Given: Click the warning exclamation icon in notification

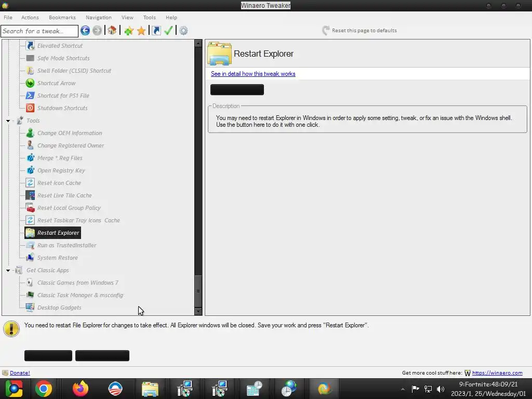Looking at the screenshot, I should click(11, 329).
